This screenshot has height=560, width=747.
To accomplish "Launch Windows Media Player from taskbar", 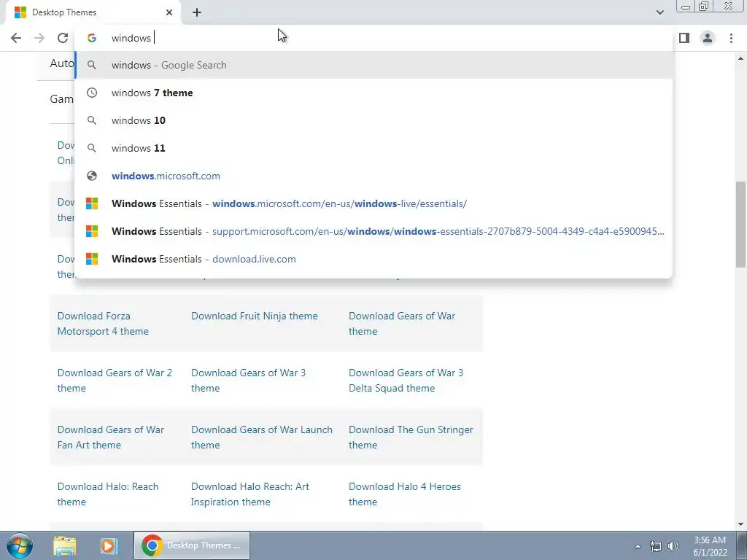I will (108, 545).
